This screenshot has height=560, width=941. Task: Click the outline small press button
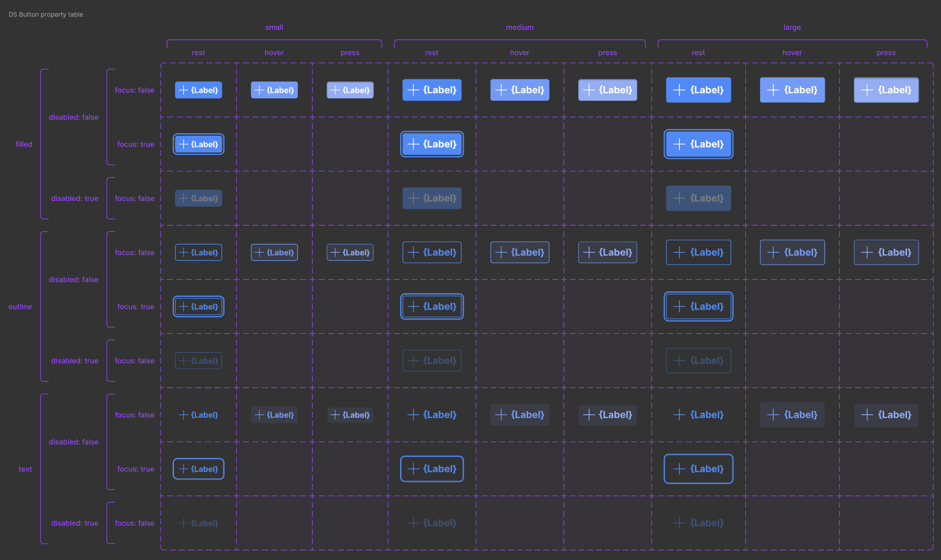[350, 253]
